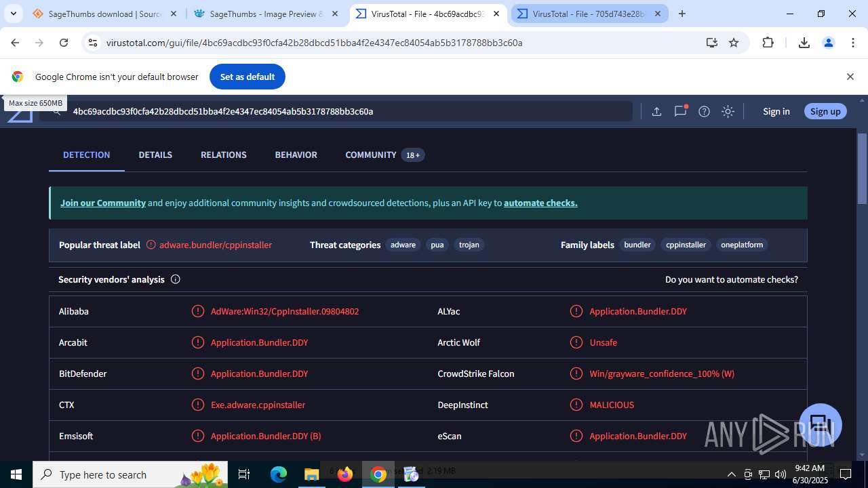This screenshot has height=488, width=868.
Task: Close the active VirusTotal 4bc69acdbc9 tab
Action: [x=496, y=14]
